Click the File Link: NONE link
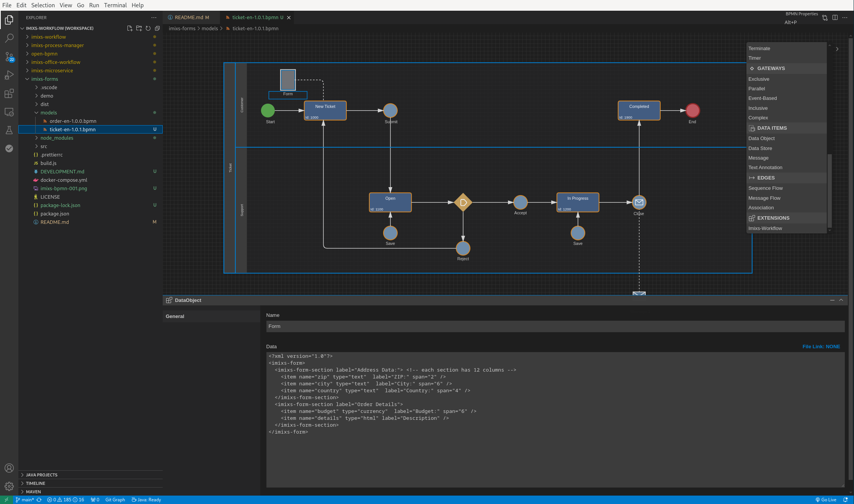Image resolution: width=854 pixels, height=504 pixels. (x=821, y=347)
